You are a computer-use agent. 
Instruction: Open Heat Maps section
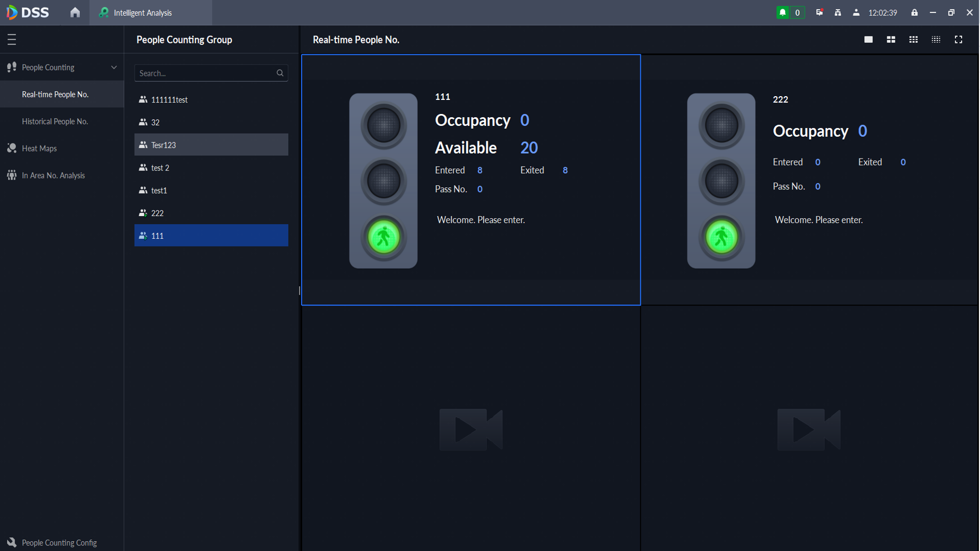click(39, 148)
